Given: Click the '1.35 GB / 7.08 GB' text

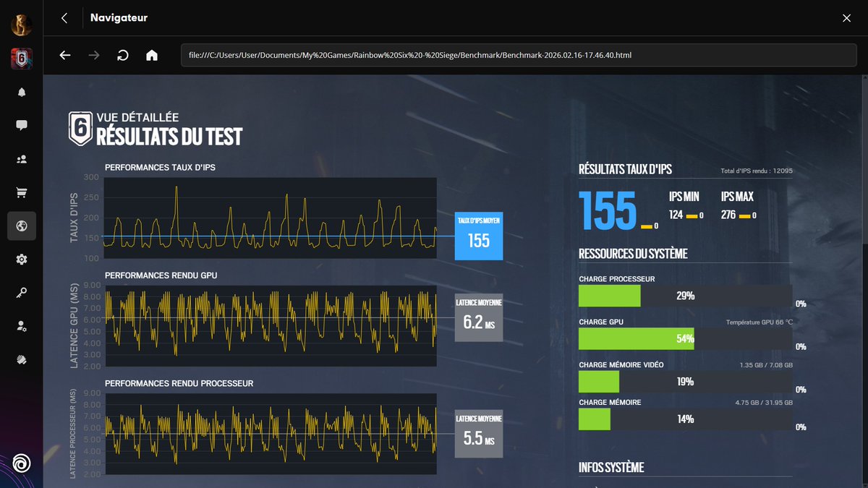Looking at the screenshot, I should [x=765, y=365].
